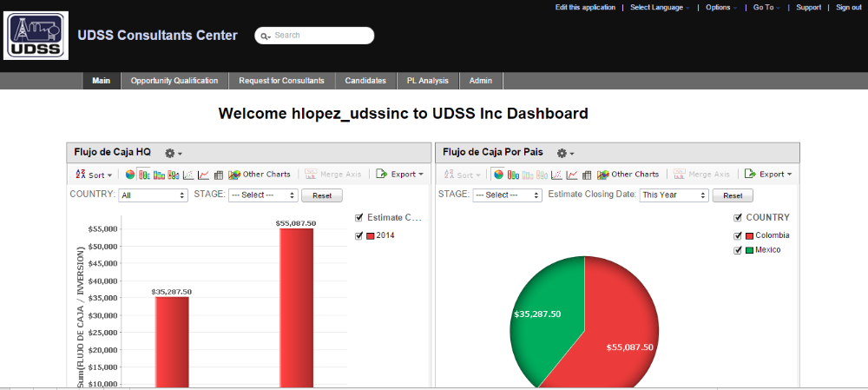The height and width of the screenshot is (390, 868).
Task: Click the Sign out link
Action: click(x=849, y=8)
